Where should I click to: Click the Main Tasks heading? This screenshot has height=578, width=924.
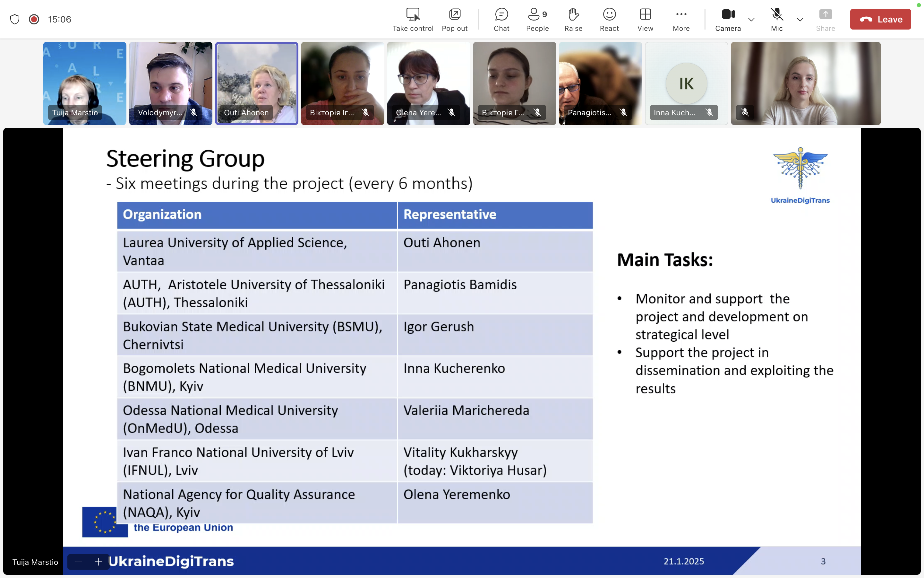665,260
